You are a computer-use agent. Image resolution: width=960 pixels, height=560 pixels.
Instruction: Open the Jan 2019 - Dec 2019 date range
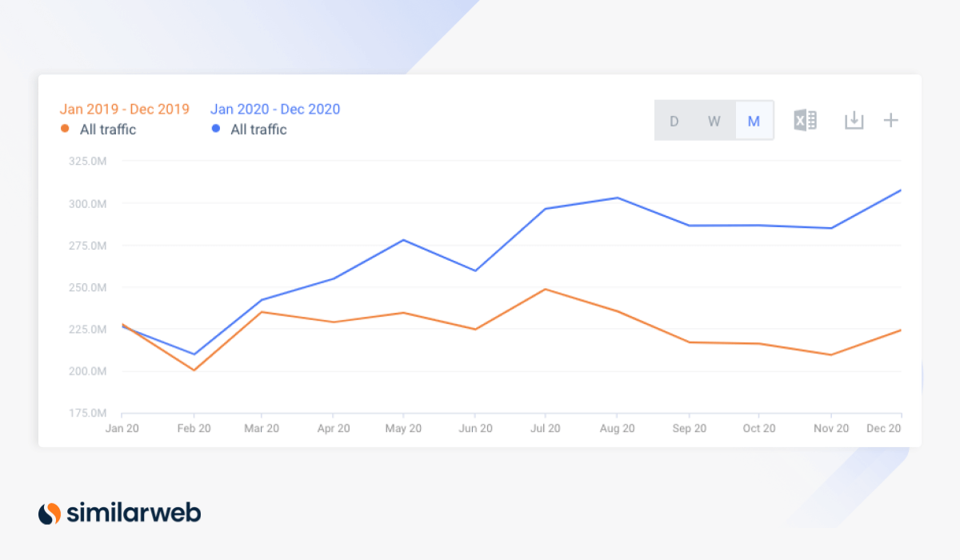124,109
